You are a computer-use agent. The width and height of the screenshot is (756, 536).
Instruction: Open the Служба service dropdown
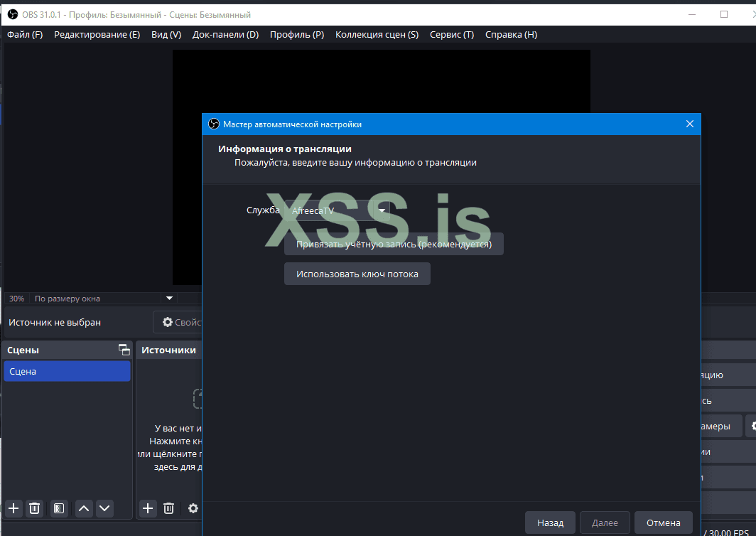click(x=337, y=210)
